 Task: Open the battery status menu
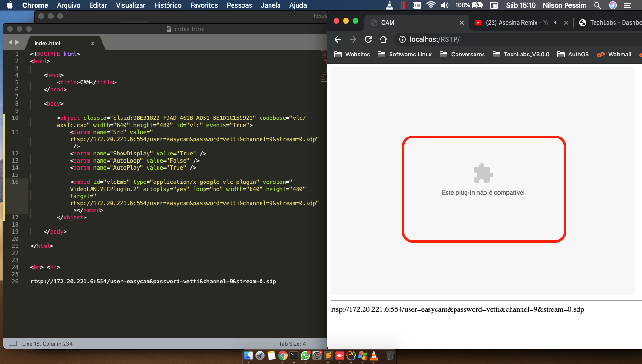(x=469, y=5)
